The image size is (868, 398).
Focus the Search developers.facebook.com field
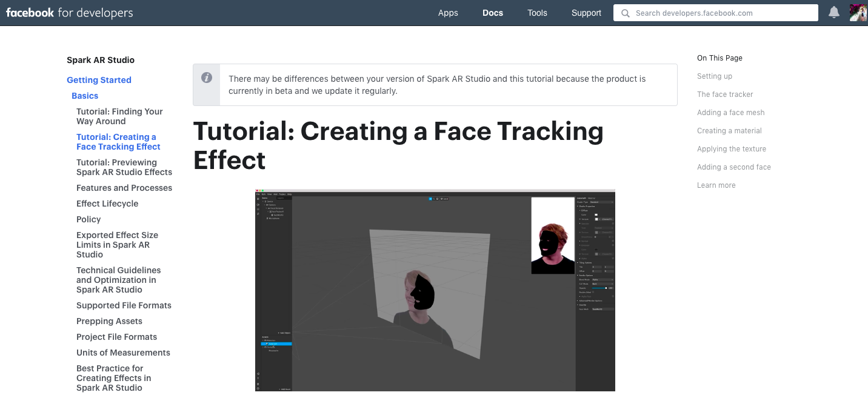(716, 13)
